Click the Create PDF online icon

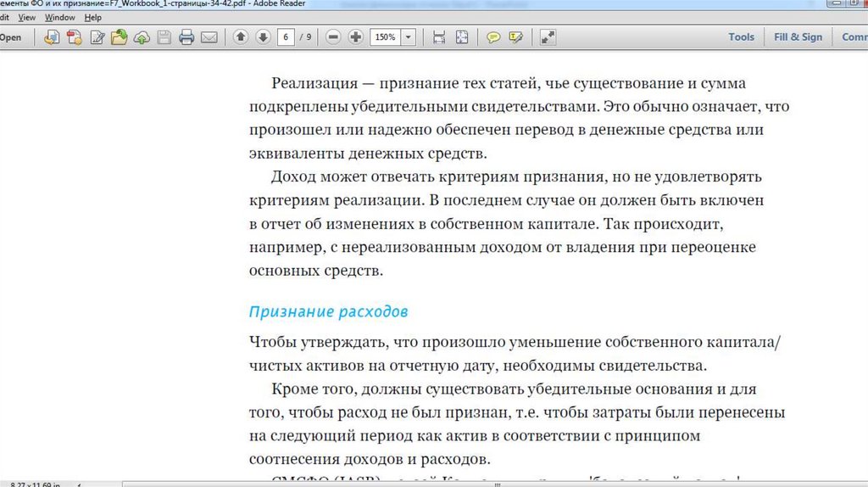pyautogui.click(x=75, y=37)
